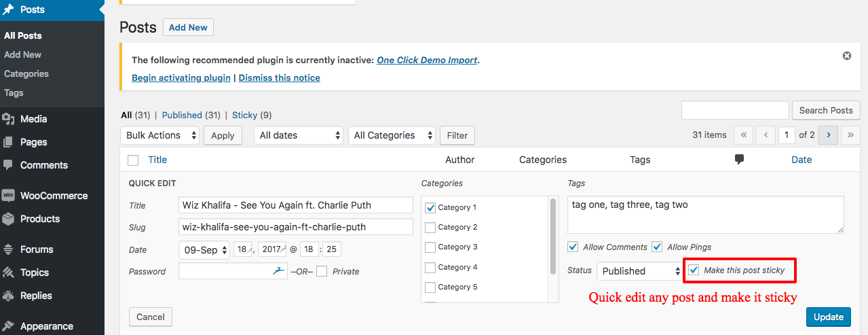Uncheck the Make this post sticky checkbox

click(x=694, y=270)
